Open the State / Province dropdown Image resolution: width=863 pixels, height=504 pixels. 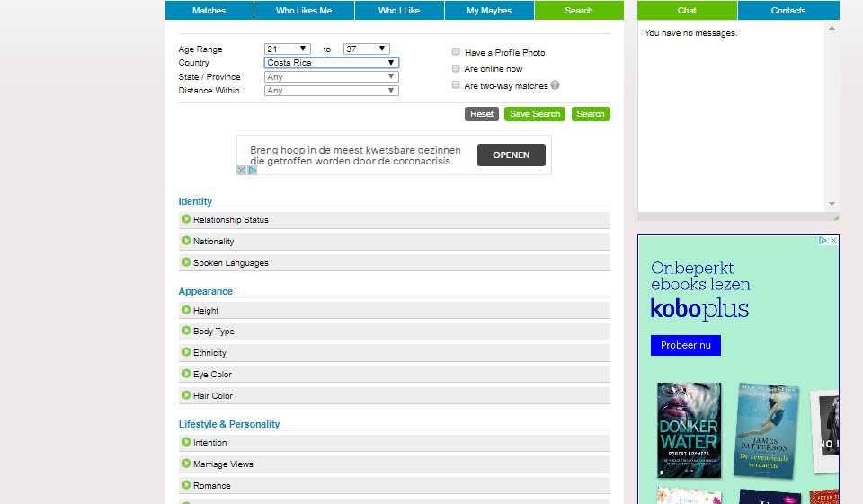[x=332, y=77]
